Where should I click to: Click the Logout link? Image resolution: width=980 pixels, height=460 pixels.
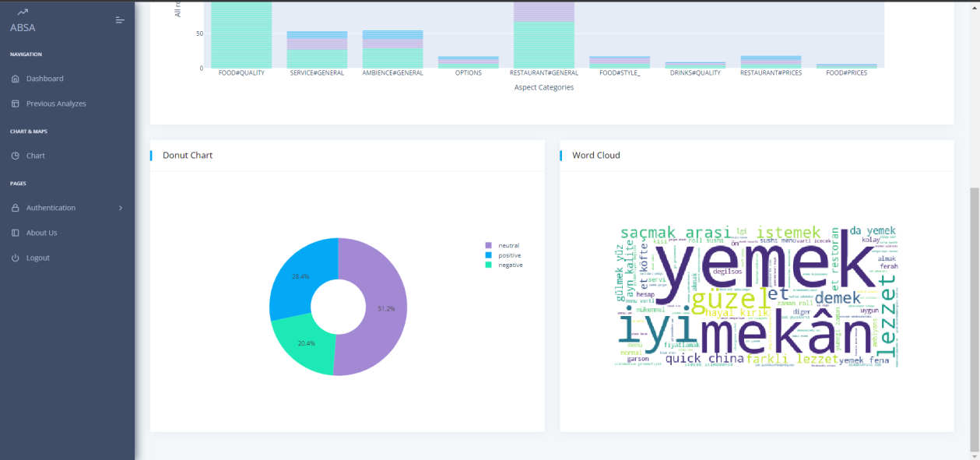point(37,257)
